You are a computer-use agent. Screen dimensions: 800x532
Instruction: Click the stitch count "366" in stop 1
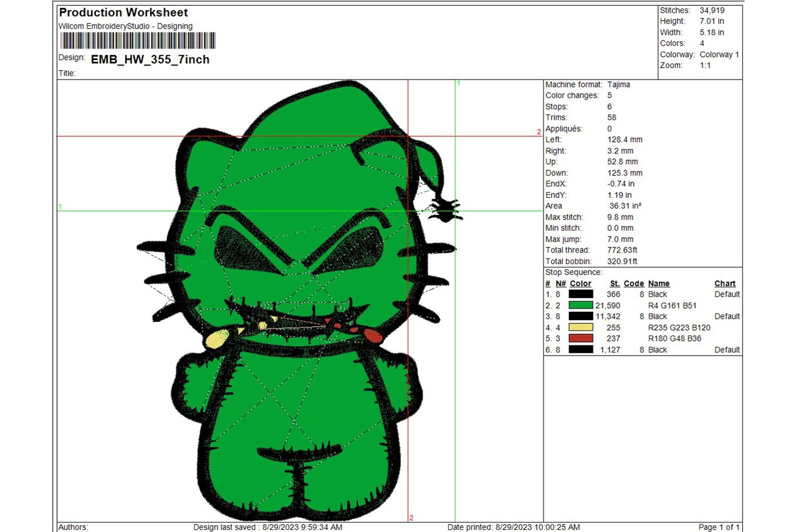[613, 294]
